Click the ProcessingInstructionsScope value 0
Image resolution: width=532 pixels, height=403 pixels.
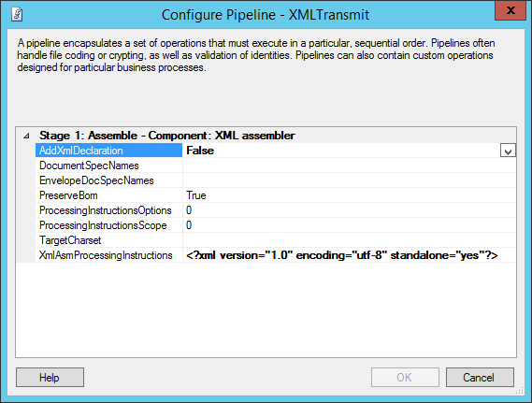[189, 225]
